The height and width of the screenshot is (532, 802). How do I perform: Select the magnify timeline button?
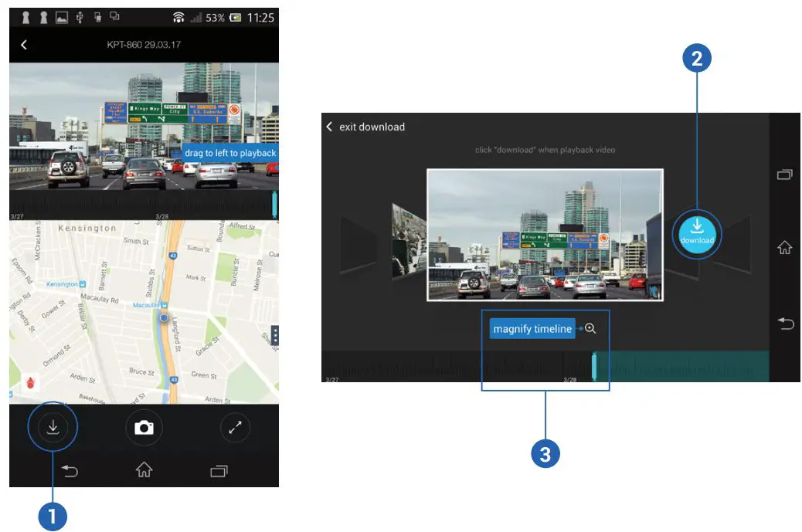tap(532, 328)
